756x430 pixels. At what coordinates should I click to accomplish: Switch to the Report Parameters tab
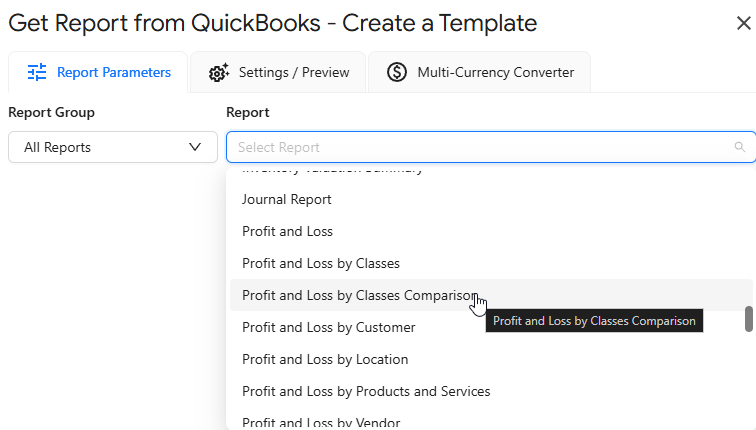98,72
